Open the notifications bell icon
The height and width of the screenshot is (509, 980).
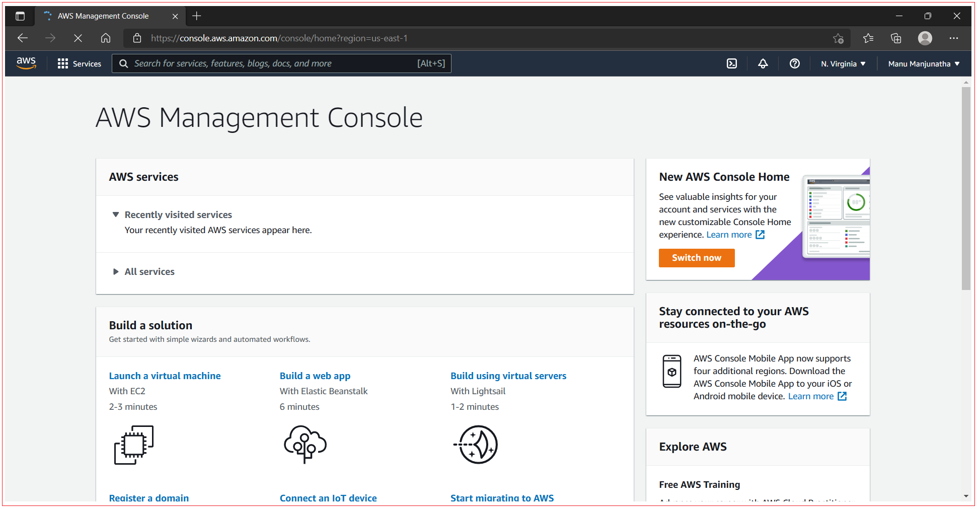coord(763,63)
